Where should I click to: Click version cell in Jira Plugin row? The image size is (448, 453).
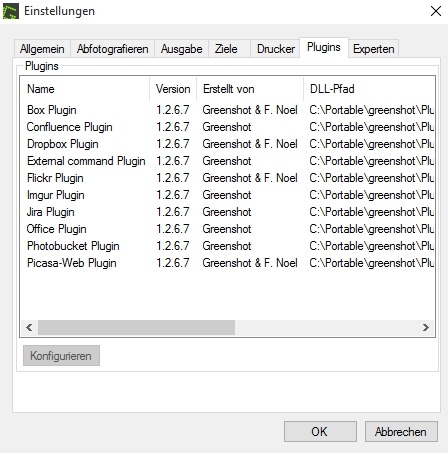(x=173, y=212)
